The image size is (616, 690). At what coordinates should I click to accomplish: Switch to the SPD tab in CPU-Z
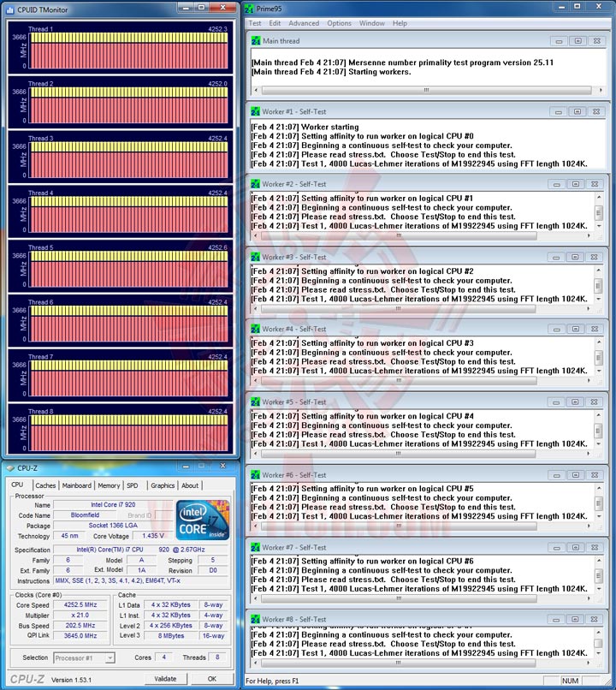[133, 485]
